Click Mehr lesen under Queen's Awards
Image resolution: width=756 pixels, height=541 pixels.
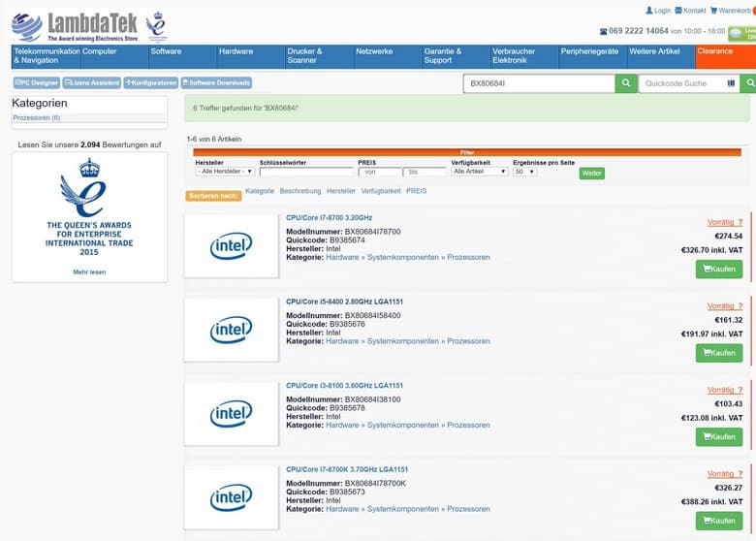(89, 271)
